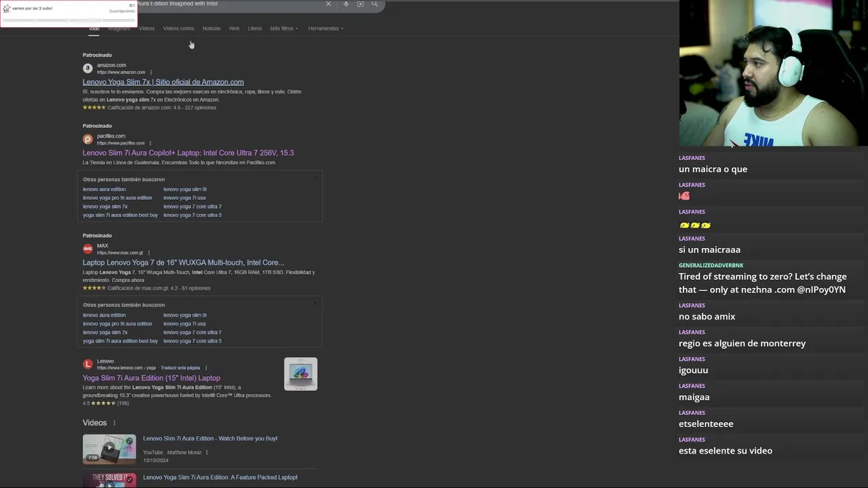This screenshot has width=868, height=488.
Task: Click first 'lenovo yoga 7 core ultra 7'
Action: 193,207
